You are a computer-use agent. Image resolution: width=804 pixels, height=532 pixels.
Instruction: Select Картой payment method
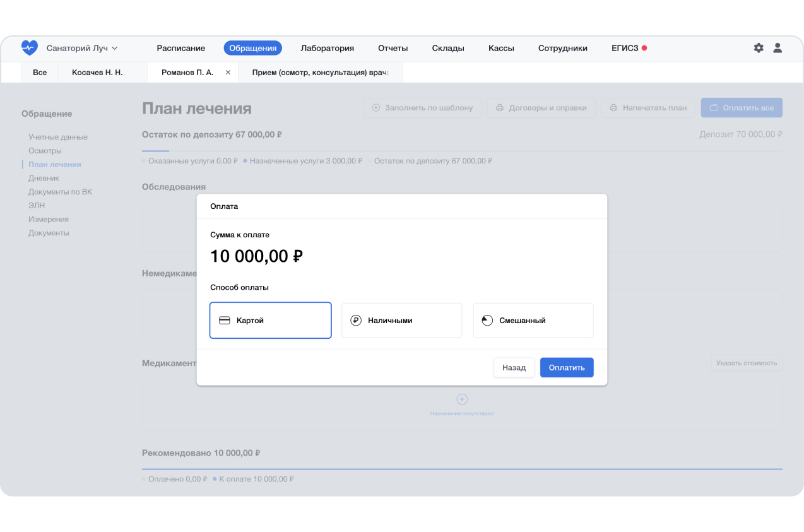pyautogui.click(x=270, y=321)
